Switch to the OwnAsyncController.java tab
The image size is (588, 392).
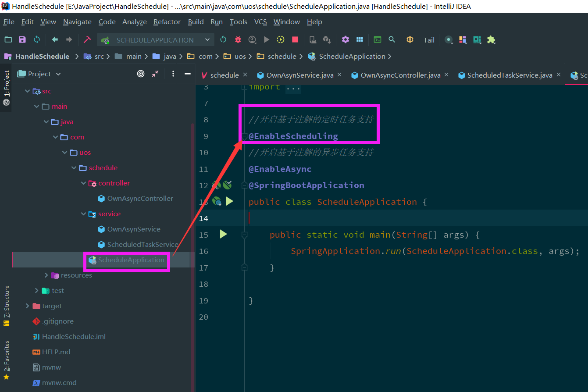(400, 75)
